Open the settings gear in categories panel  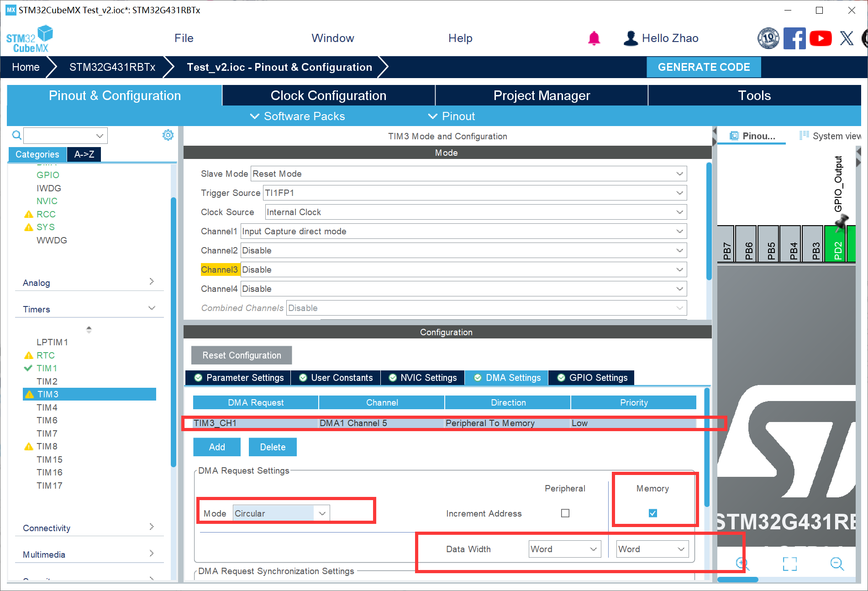pos(168,135)
